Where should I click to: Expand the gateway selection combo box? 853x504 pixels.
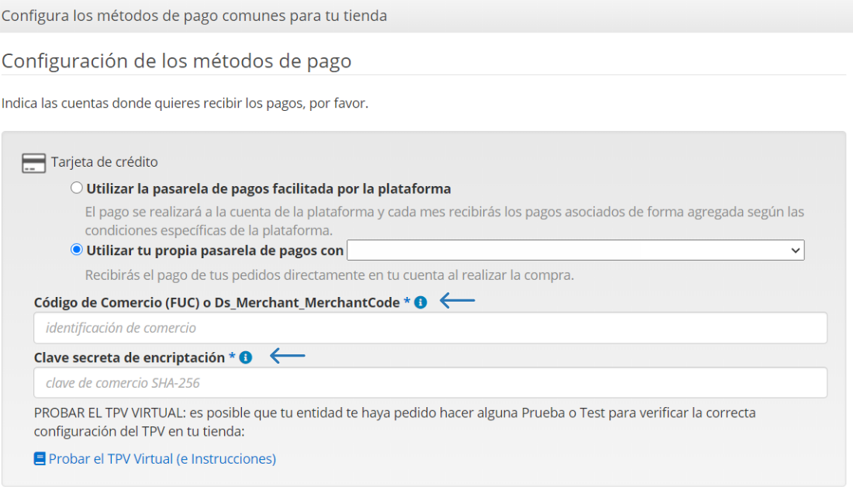click(574, 250)
